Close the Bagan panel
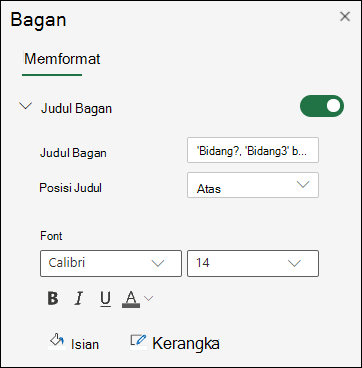The height and width of the screenshot is (368, 362). [345, 16]
